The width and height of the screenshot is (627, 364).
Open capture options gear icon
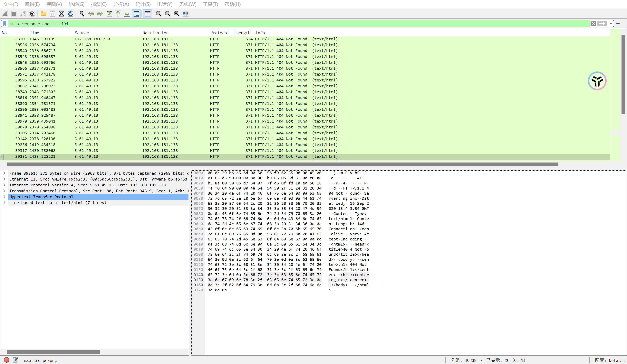[32, 14]
